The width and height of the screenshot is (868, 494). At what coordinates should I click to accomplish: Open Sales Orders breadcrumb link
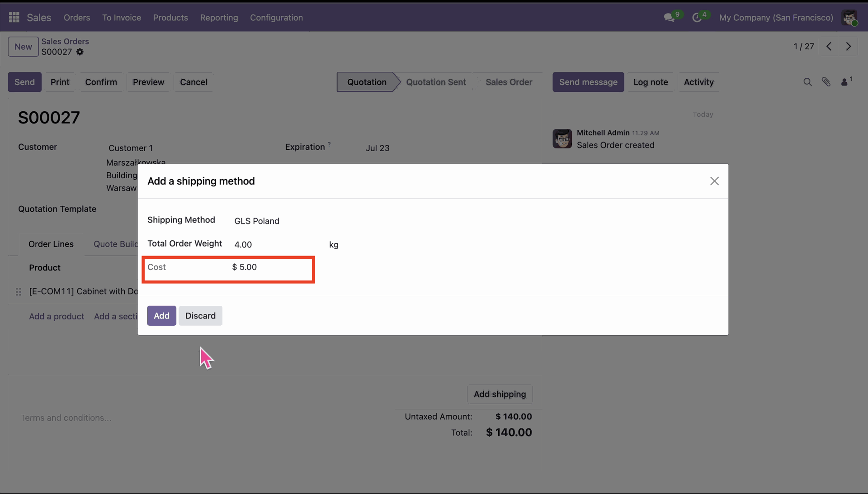65,41
